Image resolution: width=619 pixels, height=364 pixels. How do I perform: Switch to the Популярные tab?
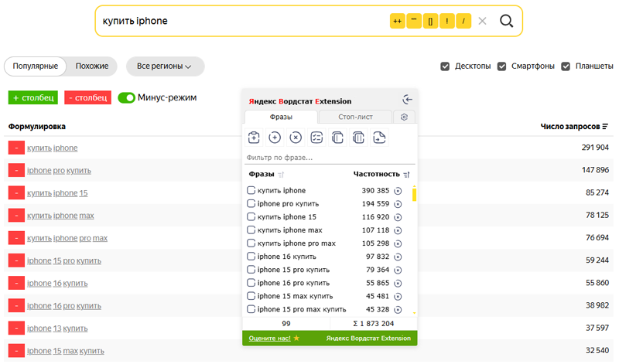(x=35, y=66)
